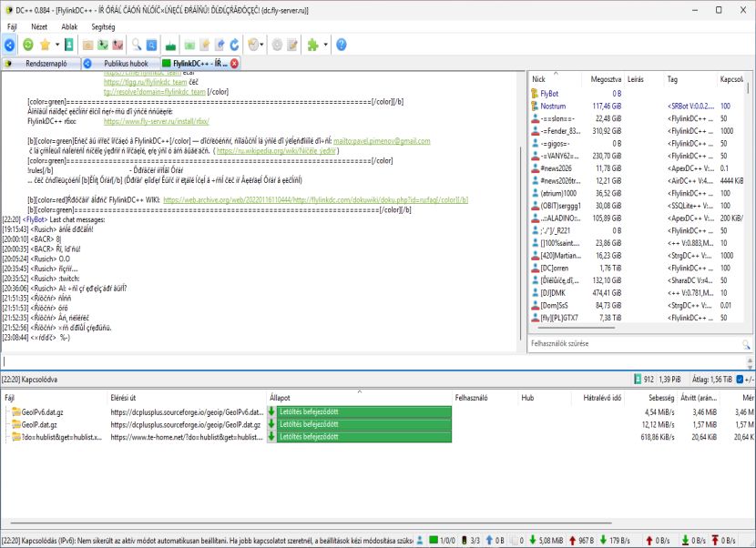Sort transfers by Állapot column header

point(359,398)
